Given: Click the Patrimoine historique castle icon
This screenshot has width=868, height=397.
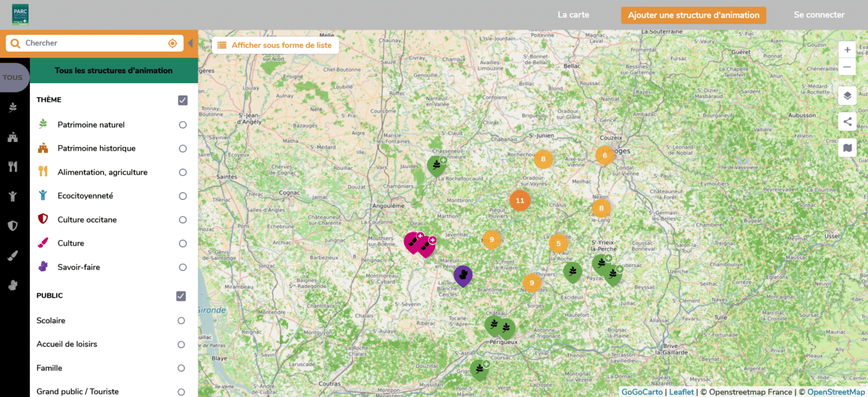Looking at the screenshot, I should pos(43,148).
